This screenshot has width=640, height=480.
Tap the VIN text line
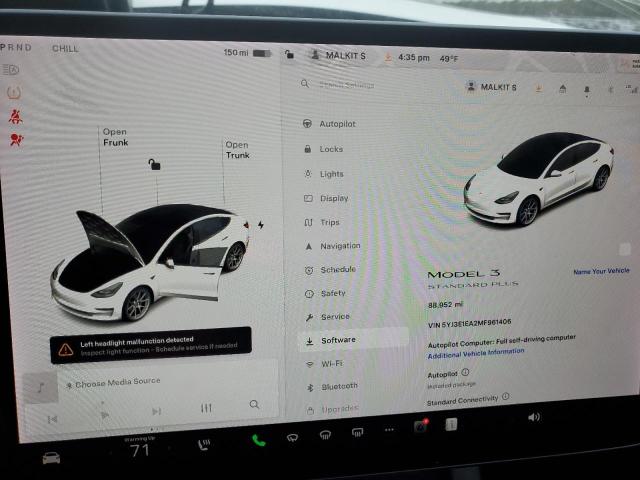(x=469, y=323)
